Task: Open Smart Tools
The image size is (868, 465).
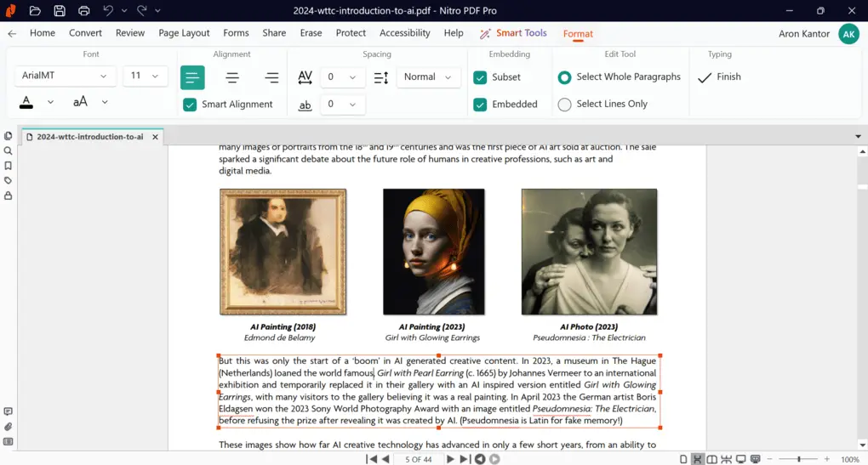Action: tap(513, 33)
